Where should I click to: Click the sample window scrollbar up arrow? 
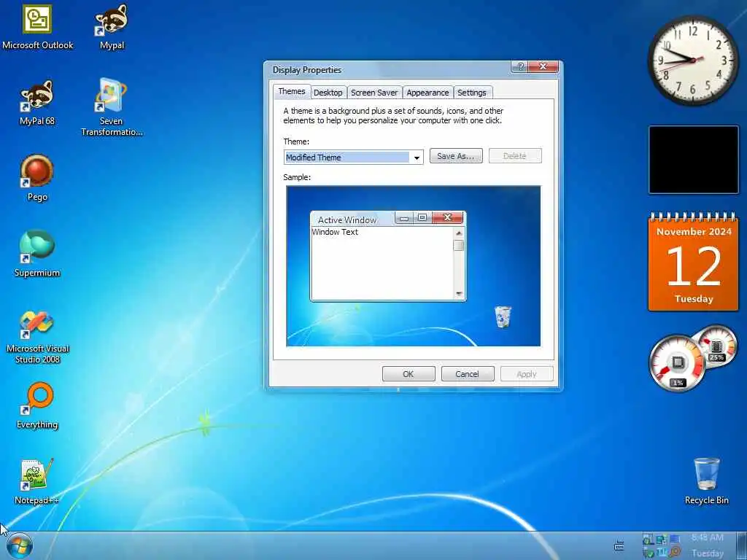[x=459, y=233]
